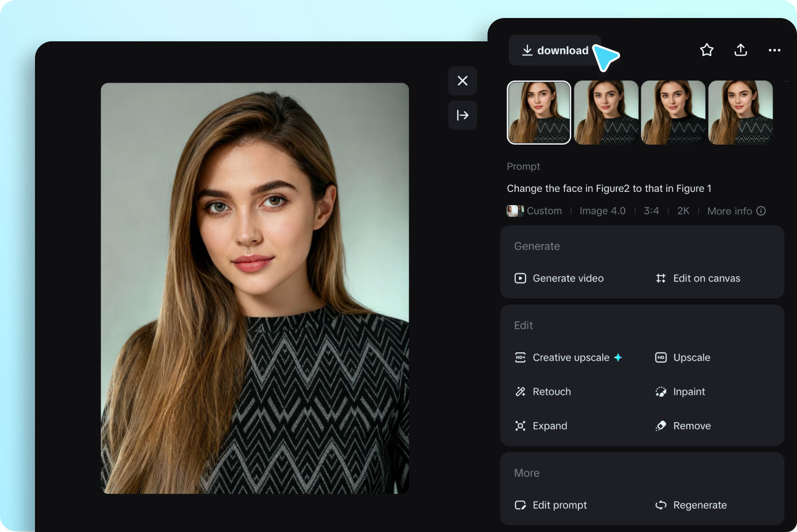Select the Remove eraser tool

tap(683, 426)
